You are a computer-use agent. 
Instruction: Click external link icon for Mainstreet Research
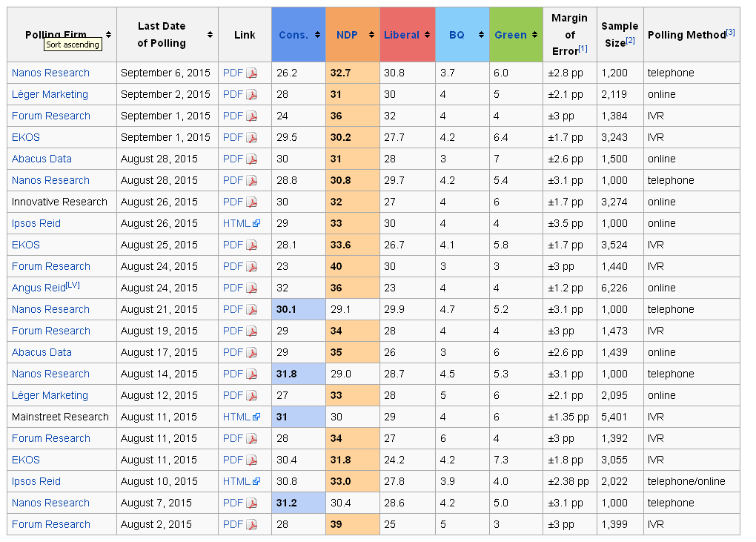256,417
